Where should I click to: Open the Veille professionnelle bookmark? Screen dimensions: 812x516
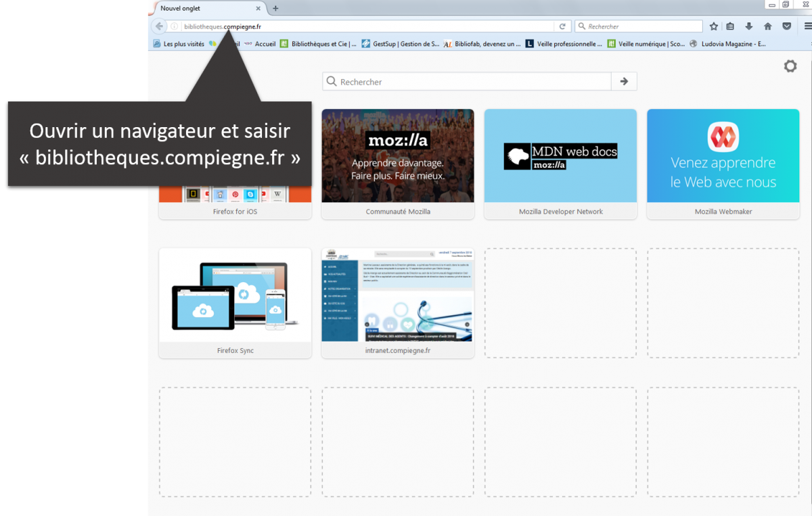(x=564, y=44)
